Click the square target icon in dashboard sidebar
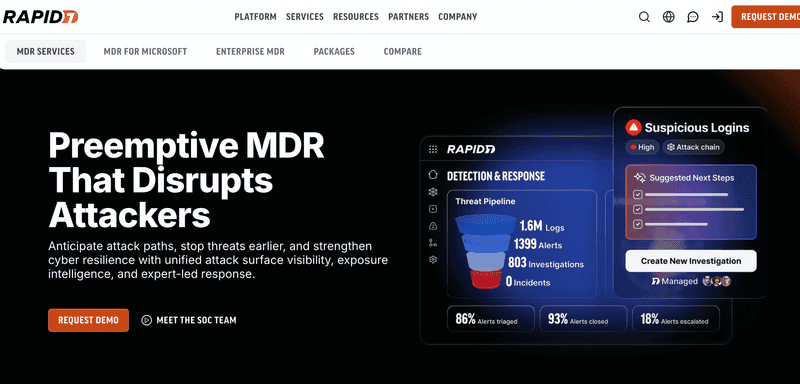The width and height of the screenshot is (800, 384). tap(433, 209)
